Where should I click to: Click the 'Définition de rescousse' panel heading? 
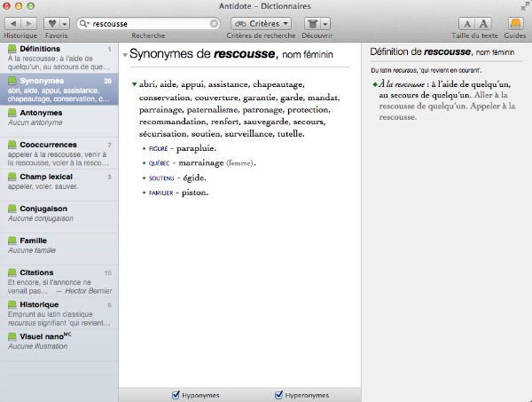point(442,52)
